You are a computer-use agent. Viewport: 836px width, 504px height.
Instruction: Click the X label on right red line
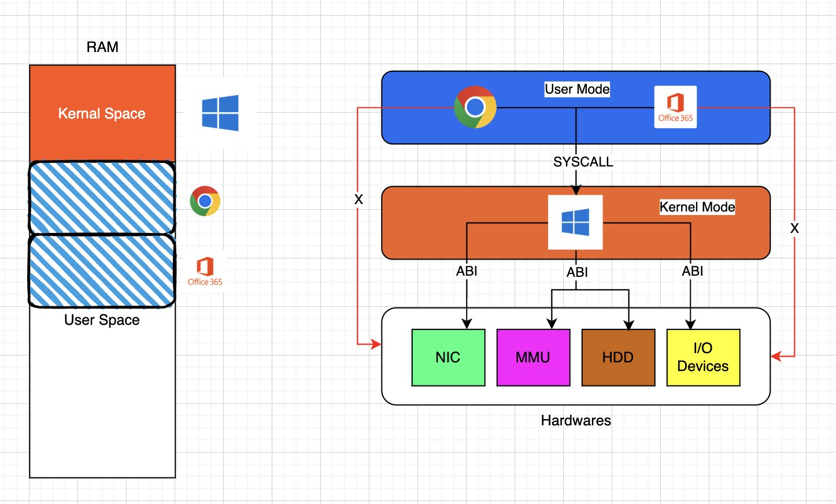pyautogui.click(x=794, y=228)
